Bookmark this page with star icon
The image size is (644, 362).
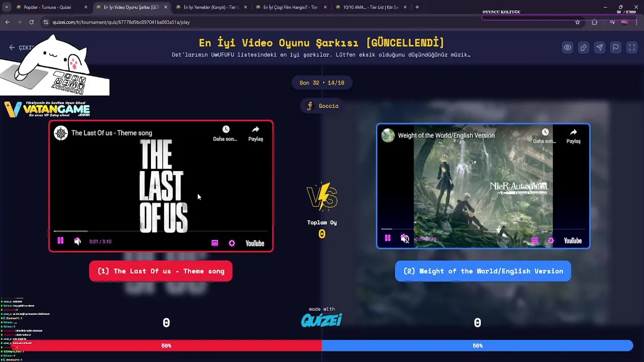click(578, 22)
